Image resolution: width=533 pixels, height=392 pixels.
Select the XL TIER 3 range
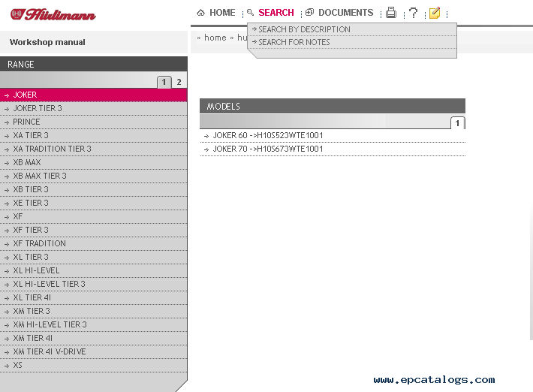[x=94, y=257]
